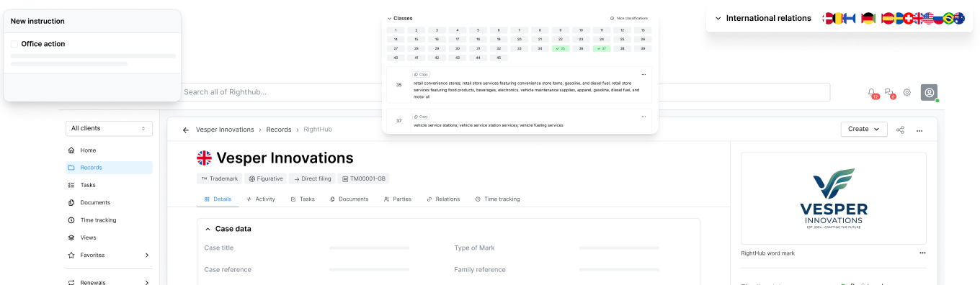Click the Brazilian flag in International relations
This screenshot has height=285, width=980.
click(949, 18)
